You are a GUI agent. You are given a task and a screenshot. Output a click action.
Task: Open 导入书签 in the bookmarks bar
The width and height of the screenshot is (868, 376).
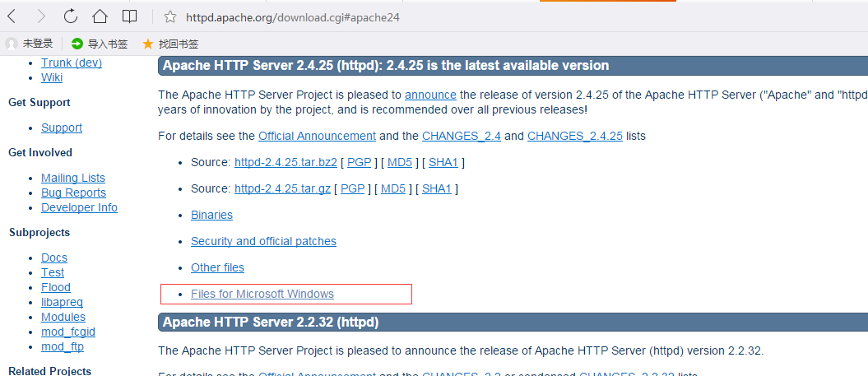pos(100,44)
